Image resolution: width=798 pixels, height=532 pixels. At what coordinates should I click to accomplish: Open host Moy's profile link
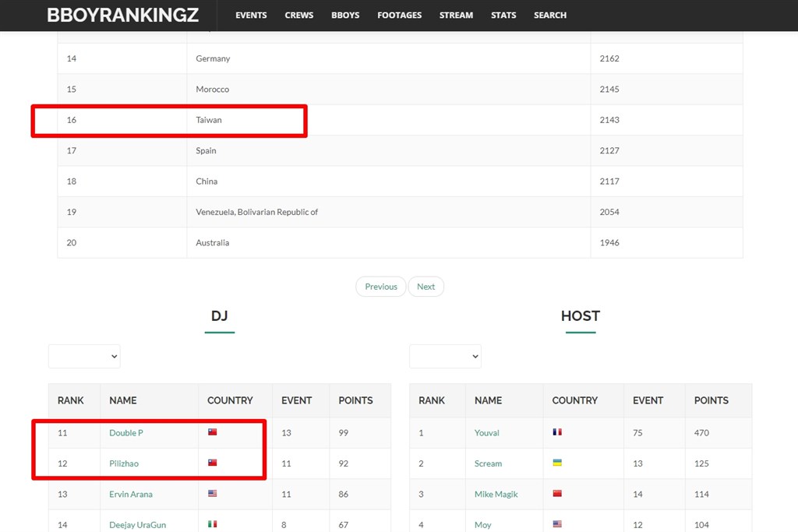(x=482, y=524)
